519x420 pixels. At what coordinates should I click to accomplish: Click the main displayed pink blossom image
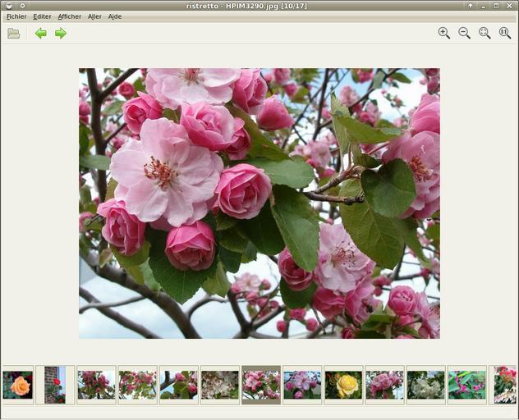[x=259, y=203]
